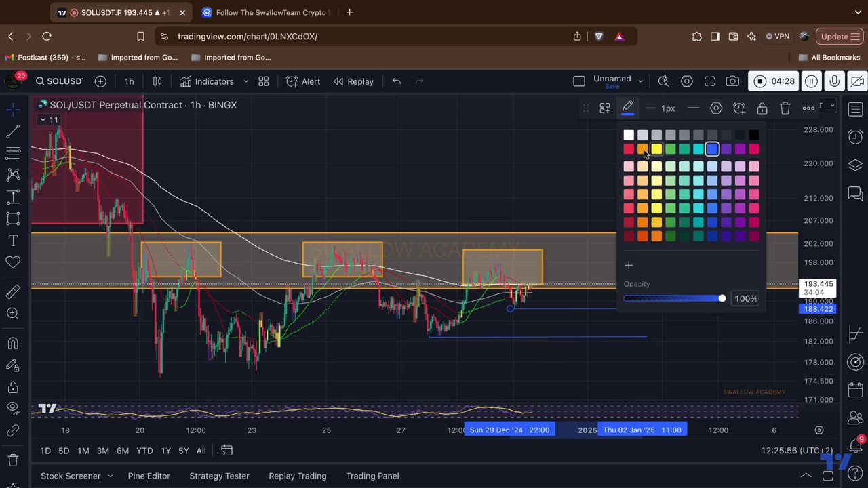
Task: Add a custom color with plus
Action: pyautogui.click(x=629, y=265)
